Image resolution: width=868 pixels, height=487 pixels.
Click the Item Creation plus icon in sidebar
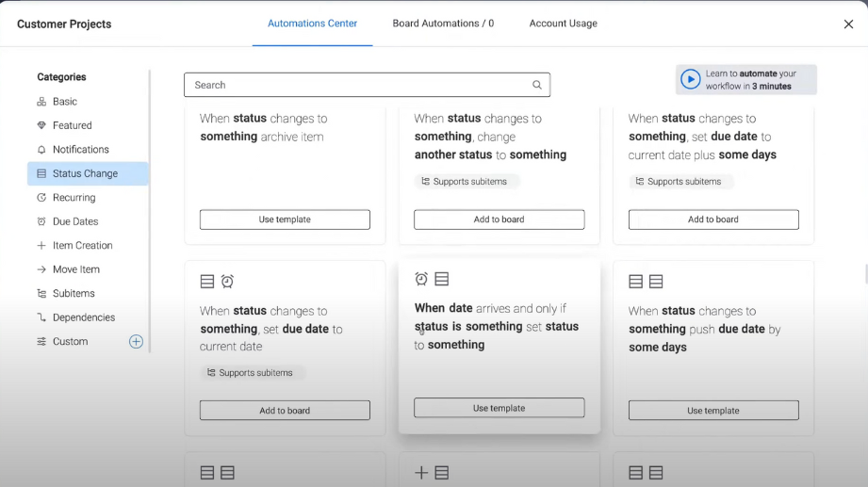tap(41, 245)
